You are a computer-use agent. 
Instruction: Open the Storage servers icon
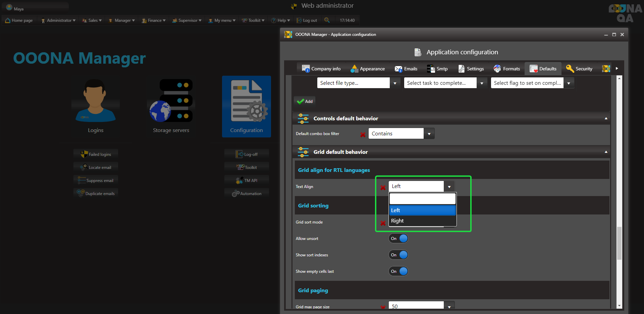click(x=171, y=101)
